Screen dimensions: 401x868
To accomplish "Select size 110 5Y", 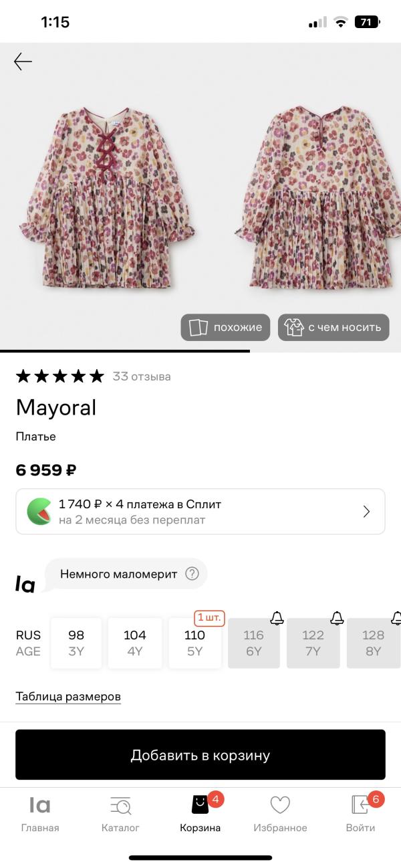I will (x=194, y=643).
